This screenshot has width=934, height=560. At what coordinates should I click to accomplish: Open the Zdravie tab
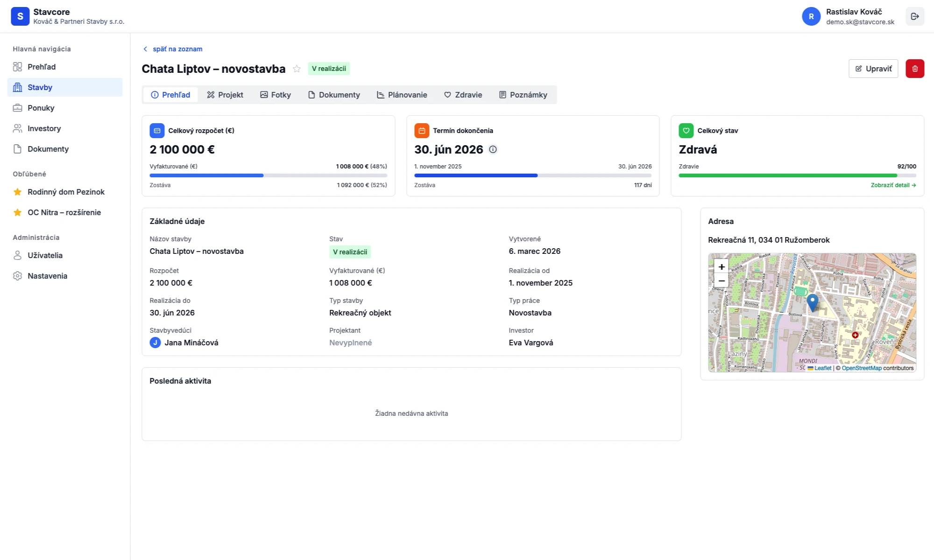[463, 95]
